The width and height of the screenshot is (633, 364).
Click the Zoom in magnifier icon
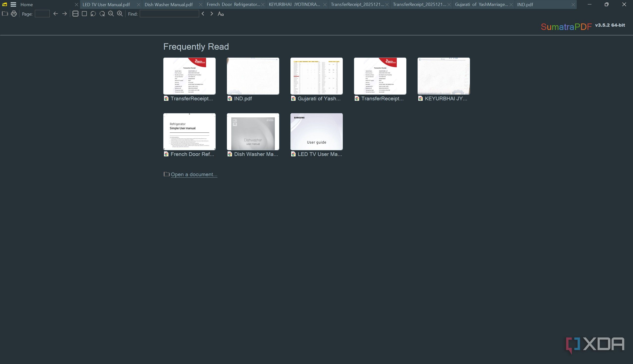120,14
